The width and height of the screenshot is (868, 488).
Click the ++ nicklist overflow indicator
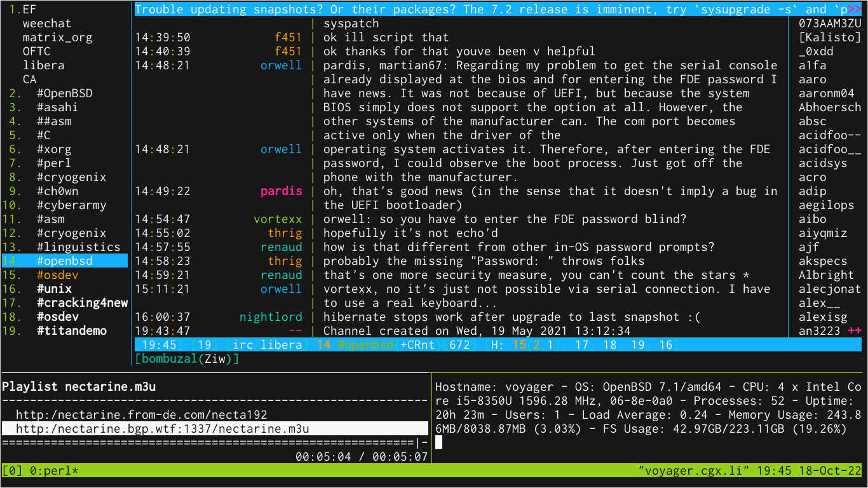855,331
